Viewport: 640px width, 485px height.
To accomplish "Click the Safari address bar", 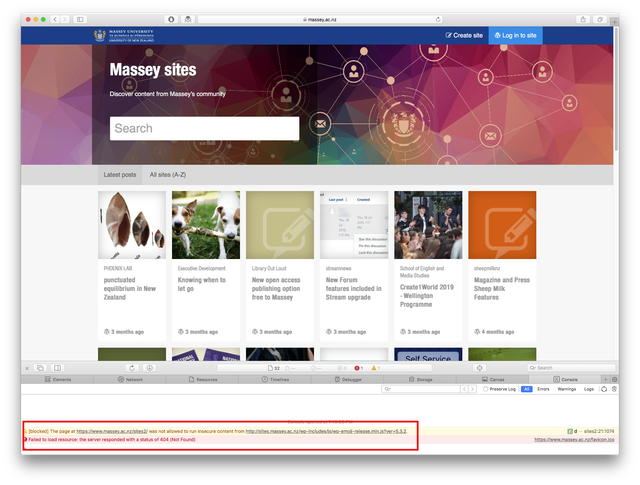I will tap(320, 19).
